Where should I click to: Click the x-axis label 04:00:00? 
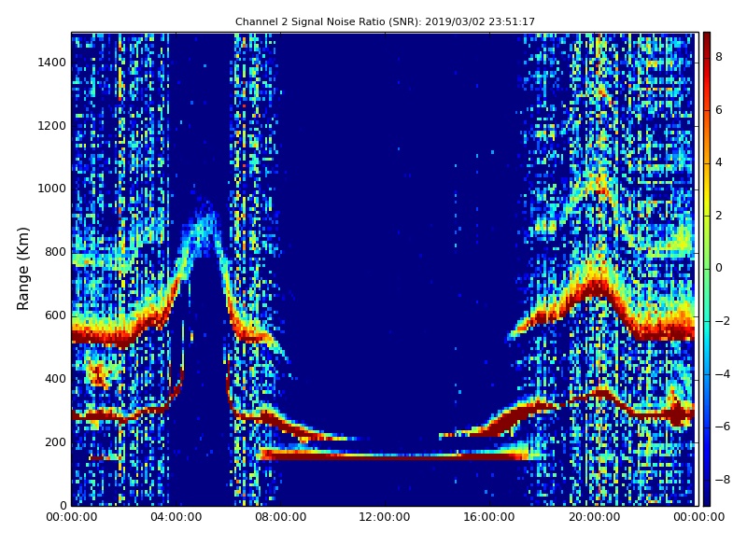click(x=176, y=517)
